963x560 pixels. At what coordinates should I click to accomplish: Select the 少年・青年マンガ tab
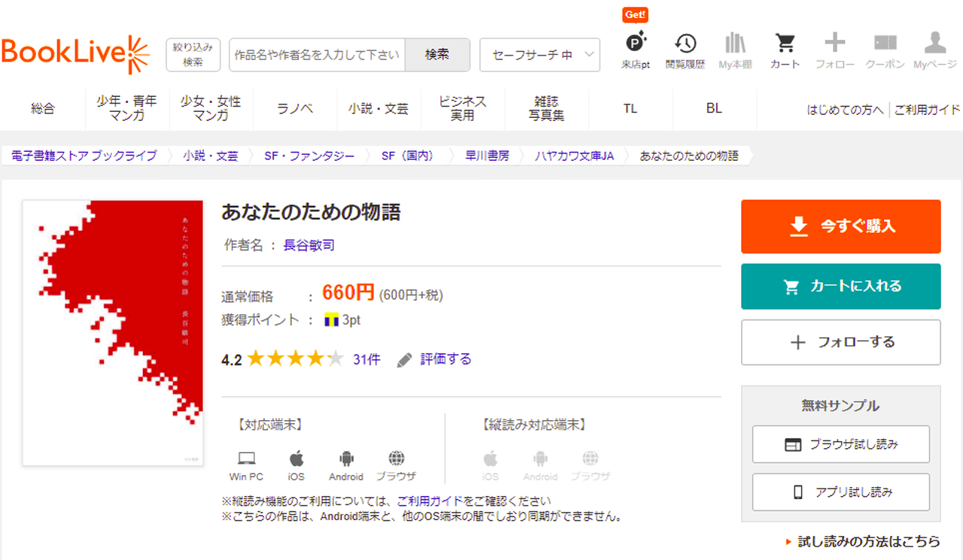pos(126,108)
